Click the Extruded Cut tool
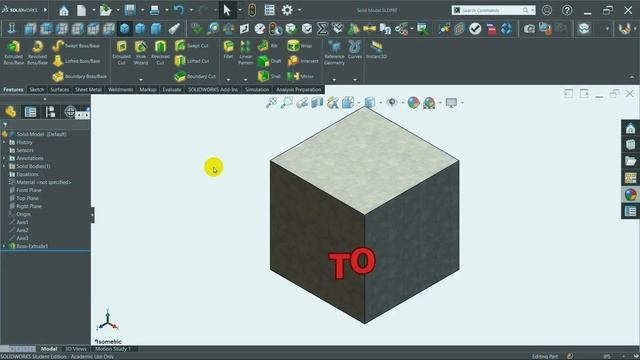640x360 pixels. pyautogui.click(x=121, y=53)
